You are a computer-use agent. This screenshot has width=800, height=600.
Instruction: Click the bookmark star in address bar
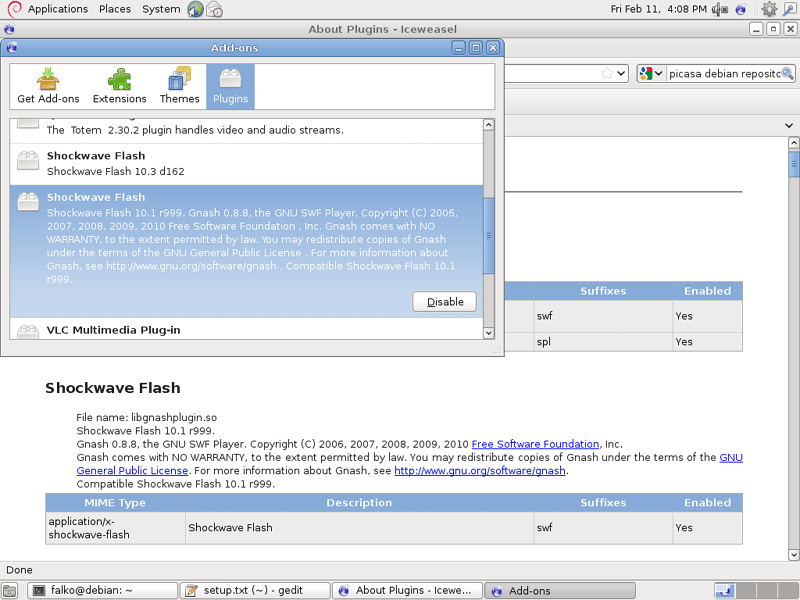point(606,73)
